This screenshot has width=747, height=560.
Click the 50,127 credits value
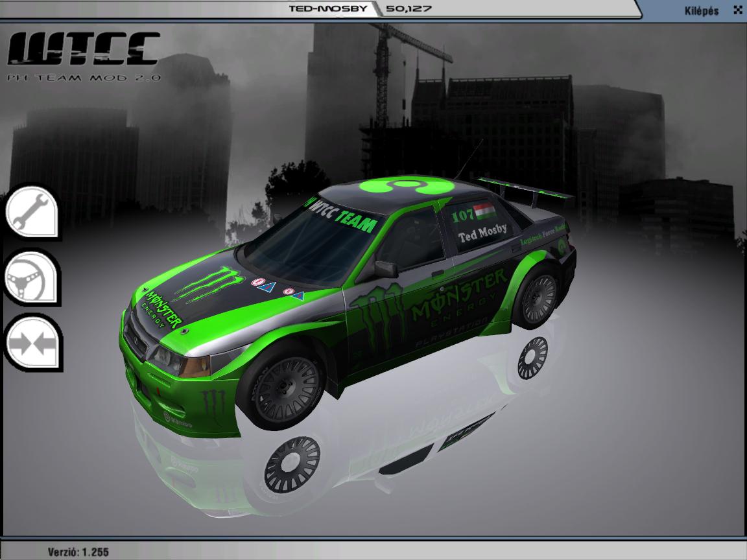pos(409,8)
